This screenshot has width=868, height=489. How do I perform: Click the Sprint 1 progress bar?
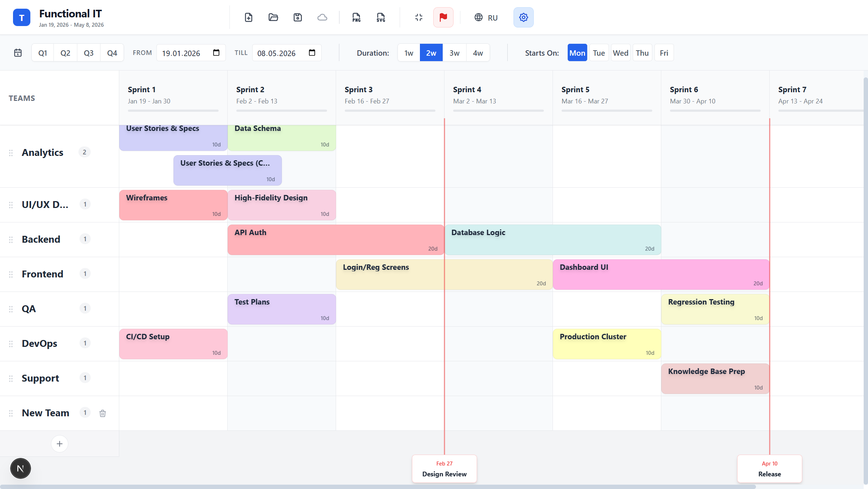point(173,111)
